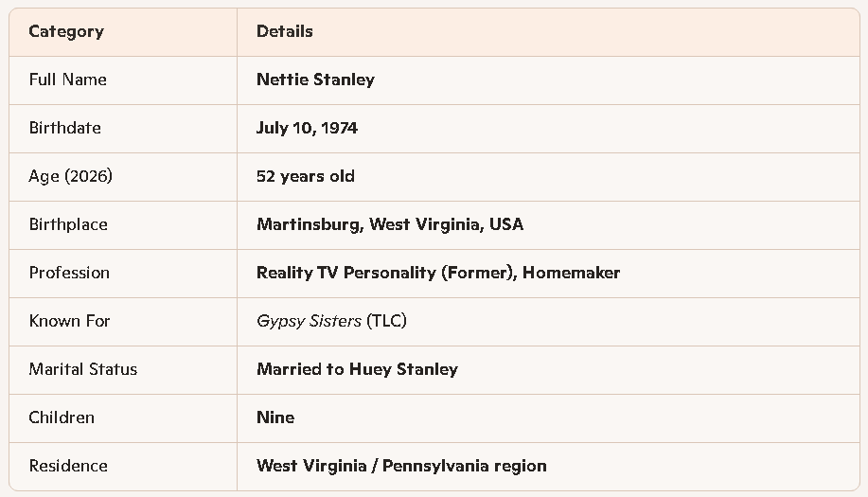
Task: Select the Known For label
Action: (69, 321)
